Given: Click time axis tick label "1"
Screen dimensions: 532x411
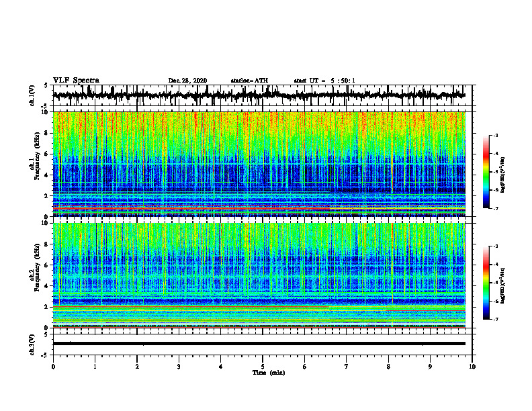Looking at the screenshot, I should point(95,367).
